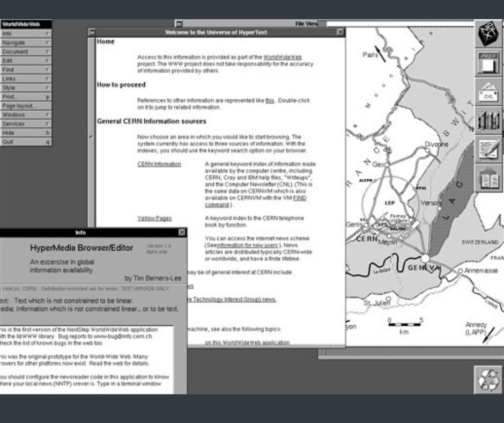Open the Technology Interest Group news link

[x=232, y=300]
